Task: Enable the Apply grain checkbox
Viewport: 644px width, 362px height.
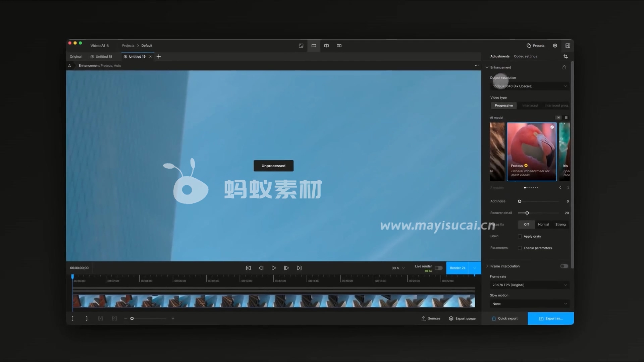Action: coord(520,236)
